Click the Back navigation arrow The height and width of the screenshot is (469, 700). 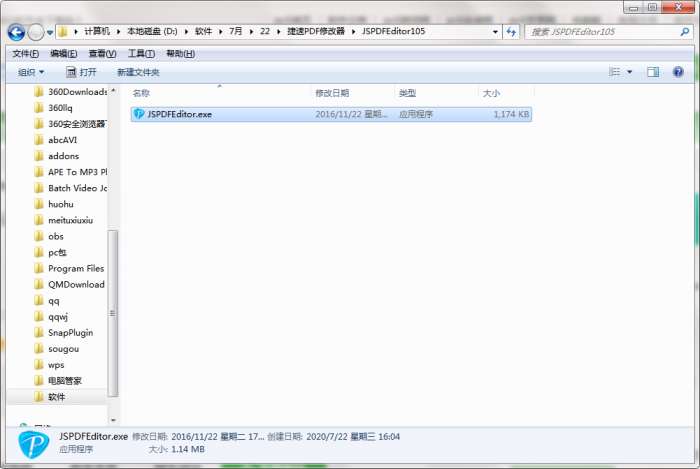point(17,32)
